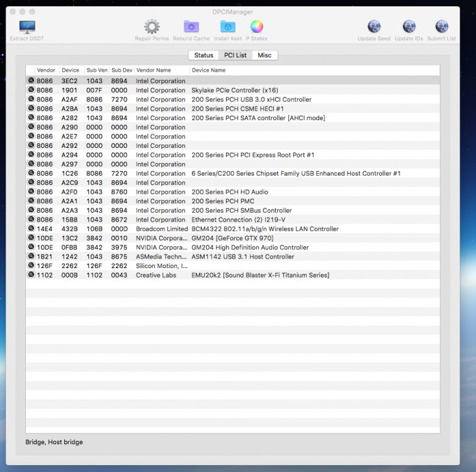
Task: Switch to the Misc tab
Action: [264, 55]
